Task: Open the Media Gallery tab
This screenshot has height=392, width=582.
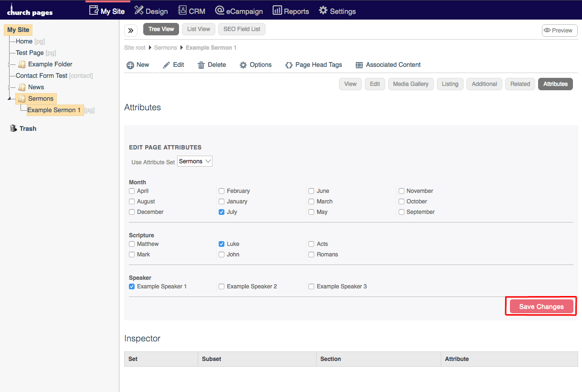Action: 411,84
